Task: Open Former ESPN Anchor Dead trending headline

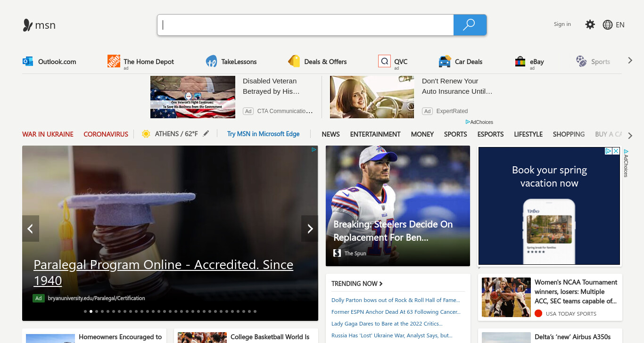Action: pos(396,312)
